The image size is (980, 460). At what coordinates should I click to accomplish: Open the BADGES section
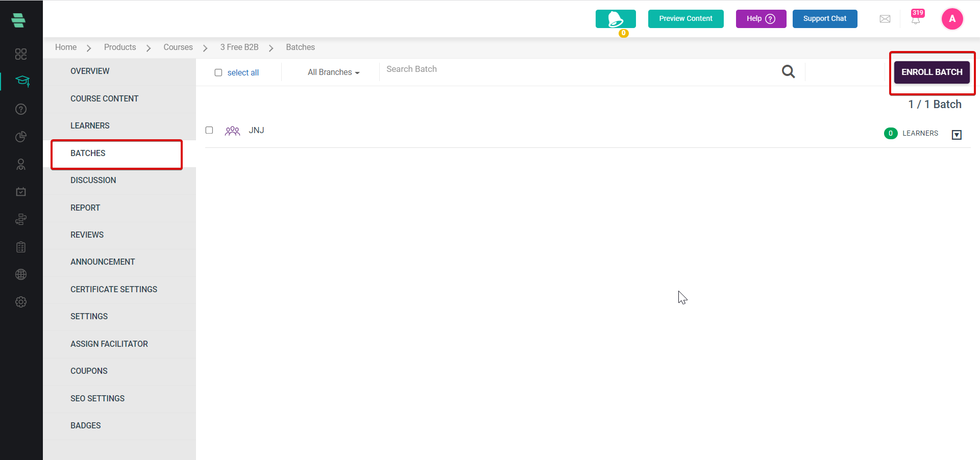pyautogui.click(x=119, y=425)
